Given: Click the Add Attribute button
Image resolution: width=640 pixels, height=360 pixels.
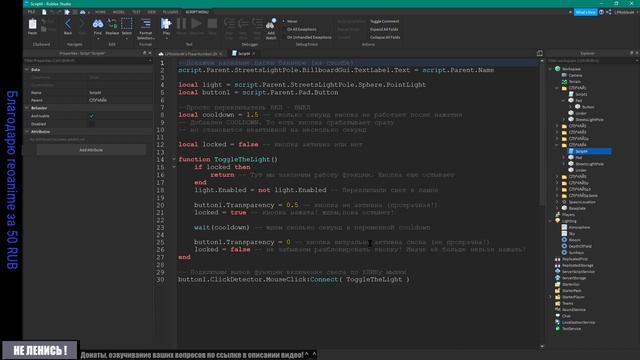Looking at the screenshot, I should click(91, 150).
